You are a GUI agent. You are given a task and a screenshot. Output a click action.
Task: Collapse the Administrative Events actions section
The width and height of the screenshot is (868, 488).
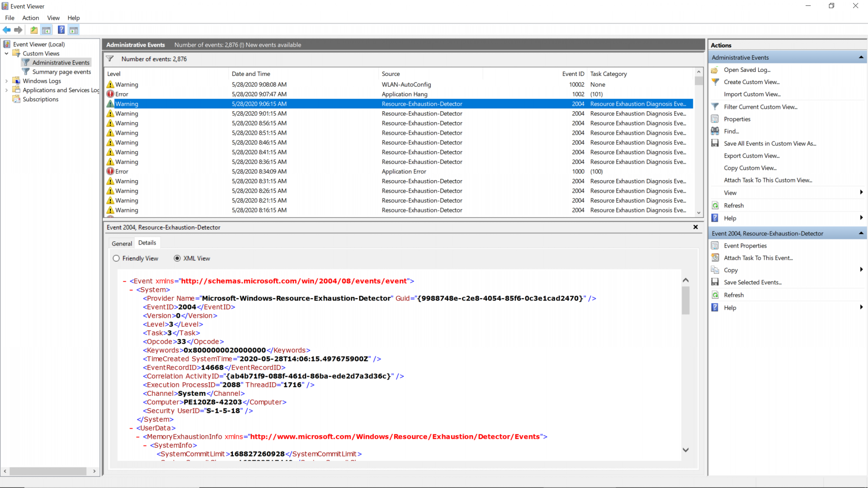[861, 57]
